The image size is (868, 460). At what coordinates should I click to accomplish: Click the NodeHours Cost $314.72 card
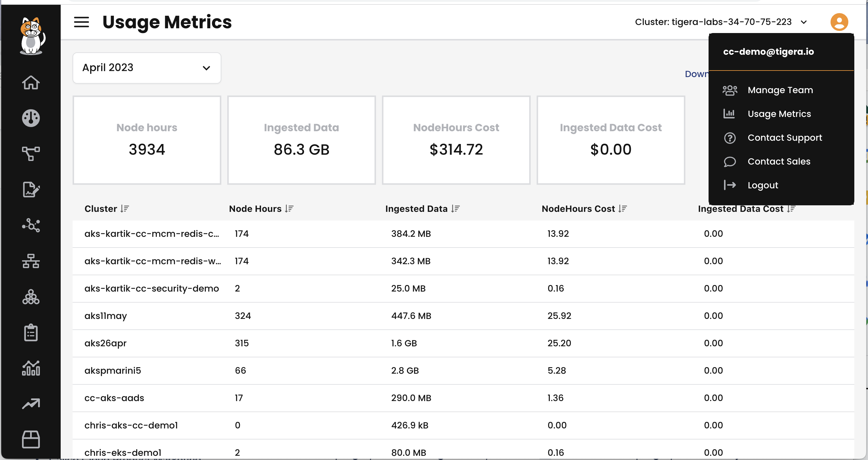[456, 140]
